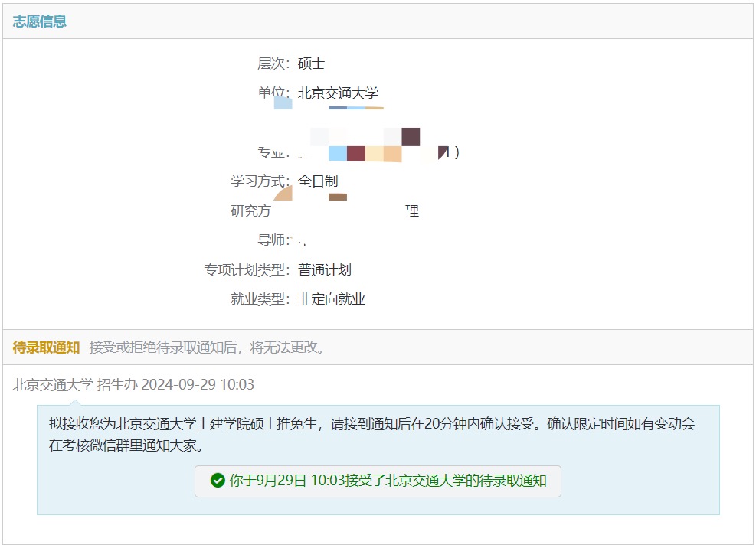Click the green checkmark icon in acceptance status
This screenshot has height=548, width=756.
click(218, 481)
